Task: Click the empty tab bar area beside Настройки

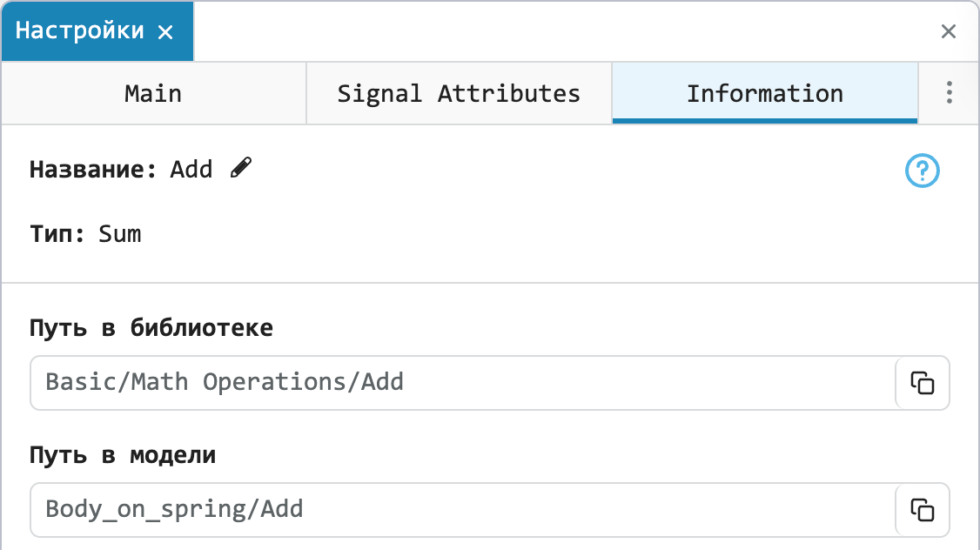Action: [x=562, y=31]
